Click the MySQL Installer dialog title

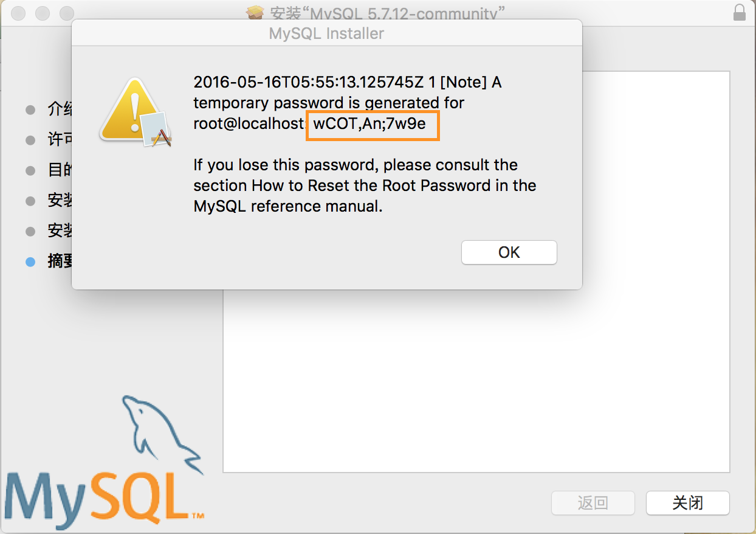click(326, 33)
